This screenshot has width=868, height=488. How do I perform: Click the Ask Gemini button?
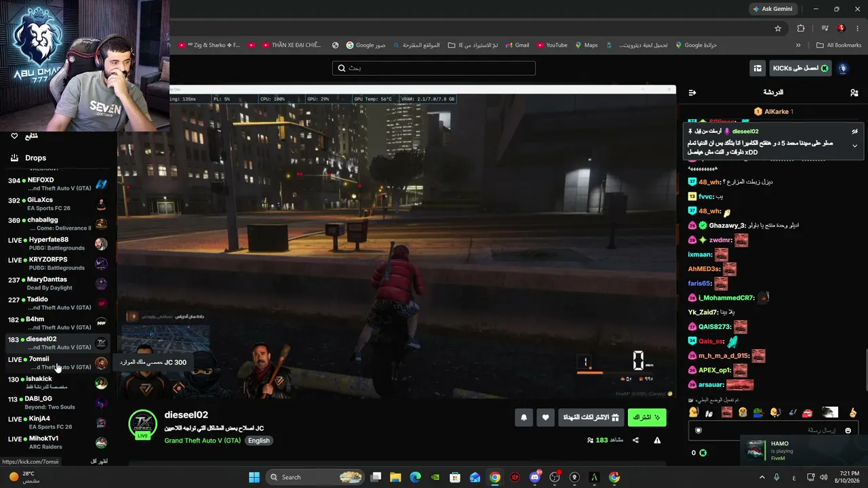pyautogui.click(x=772, y=9)
